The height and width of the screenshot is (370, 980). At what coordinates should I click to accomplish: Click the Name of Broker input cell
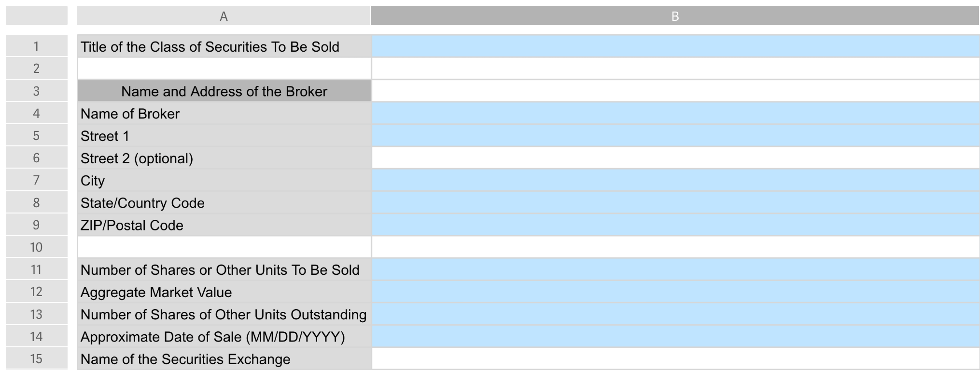pyautogui.click(x=675, y=114)
